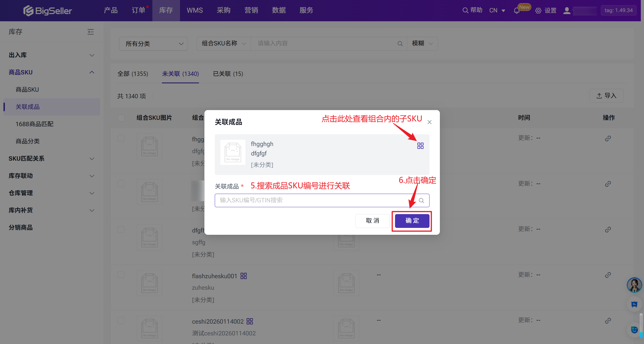The width and height of the screenshot is (644, 344).
Task: Open settings gear in top bar
Action: (x=538, y=11)
